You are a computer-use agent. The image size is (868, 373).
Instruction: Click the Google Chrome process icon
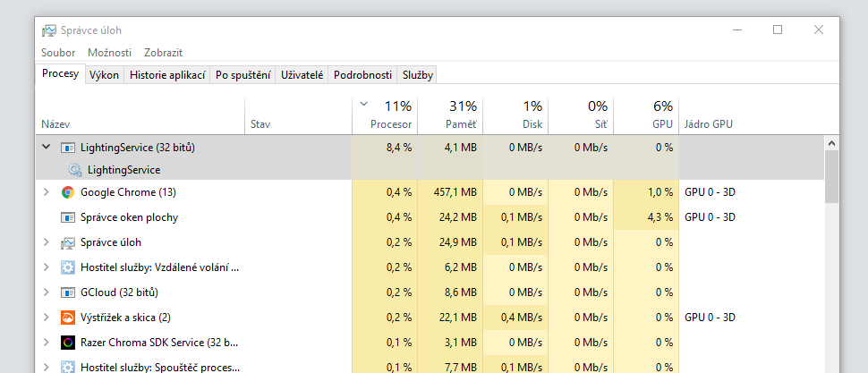(68, 192)
